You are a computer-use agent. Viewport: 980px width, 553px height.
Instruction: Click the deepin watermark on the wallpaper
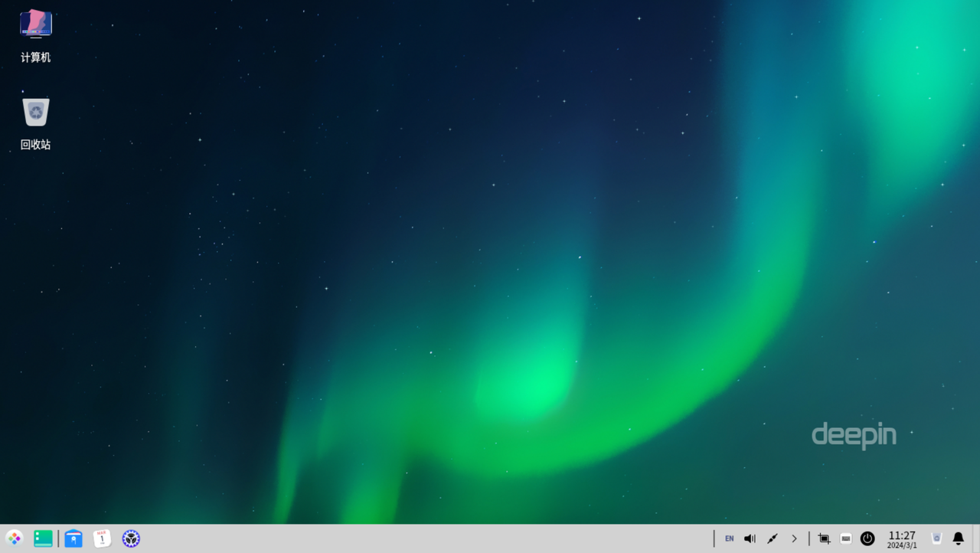pos(854,435)
